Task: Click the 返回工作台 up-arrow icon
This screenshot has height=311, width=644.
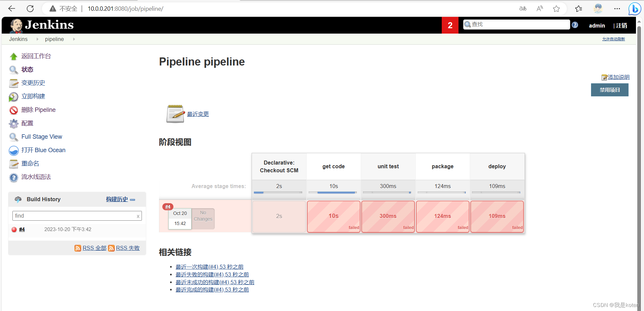Action: [14, 56]
